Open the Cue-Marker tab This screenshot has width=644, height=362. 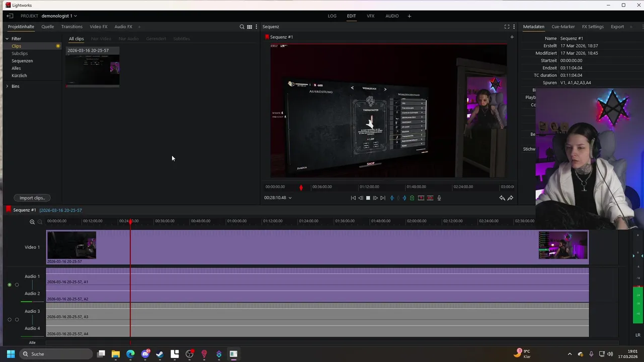pos(563,27)
